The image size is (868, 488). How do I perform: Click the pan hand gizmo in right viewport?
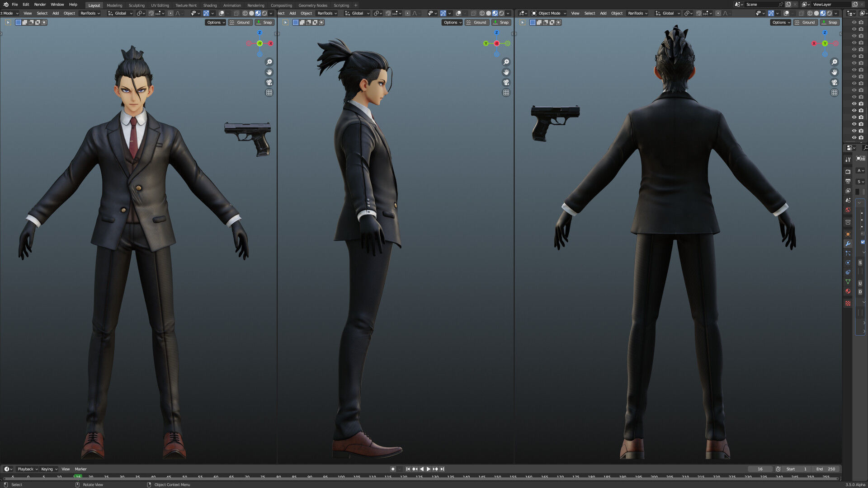tap(834, 72)
